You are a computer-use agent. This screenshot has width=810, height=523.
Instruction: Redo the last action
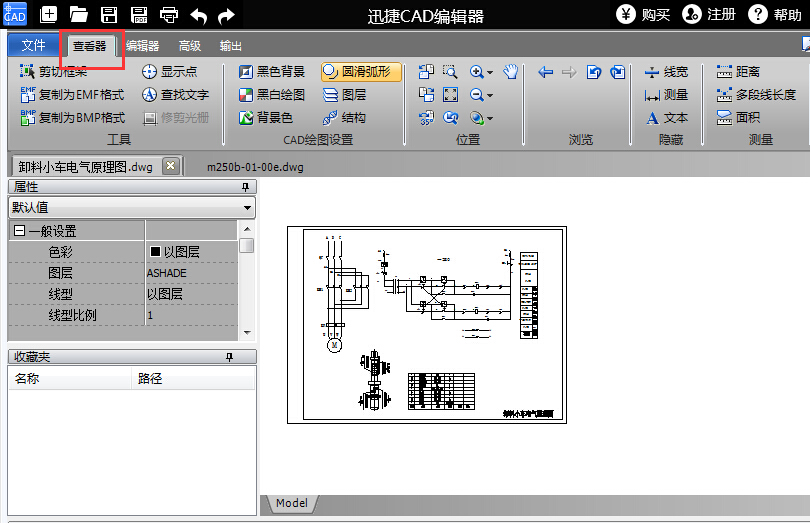pyautogui.click(x=226, y=16)
